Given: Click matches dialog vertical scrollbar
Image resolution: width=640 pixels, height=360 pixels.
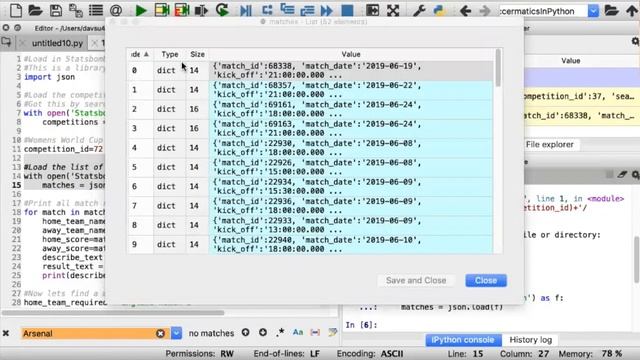Looking at the screenshot, I should click(498, 68).
